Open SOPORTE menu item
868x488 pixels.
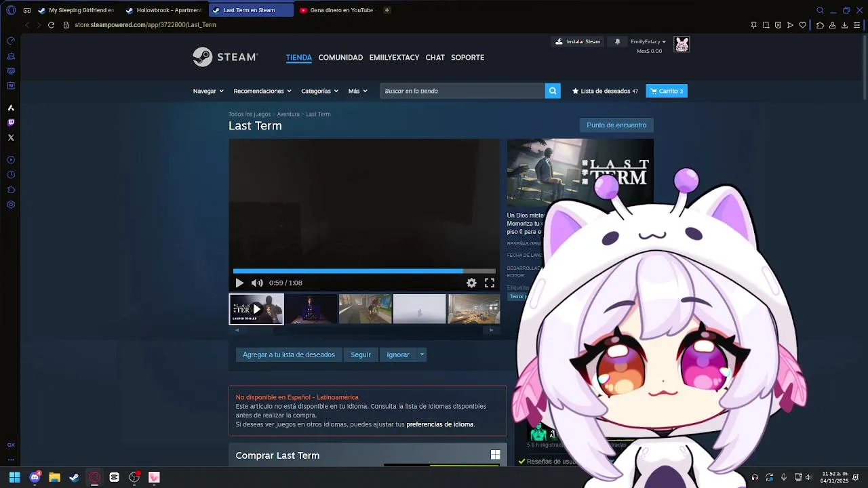pos(467,58)
